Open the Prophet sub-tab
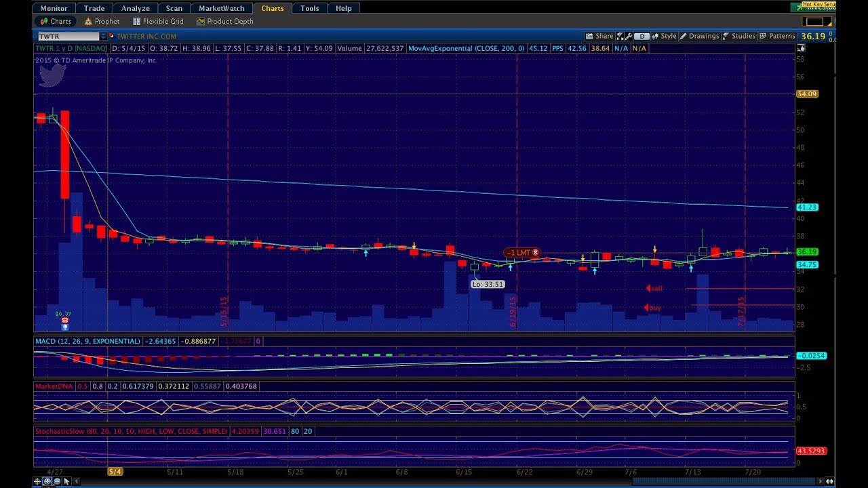Image resolution: width=868 pixels, height=488 pixels. tap(102, 21)
